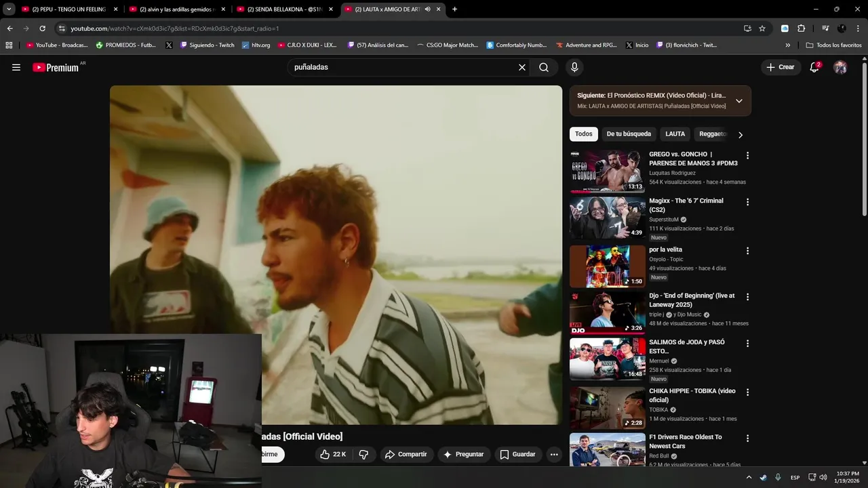Reload the page in the browser
This screenshot has width=868, height=488.
click(x=42, y=28)
